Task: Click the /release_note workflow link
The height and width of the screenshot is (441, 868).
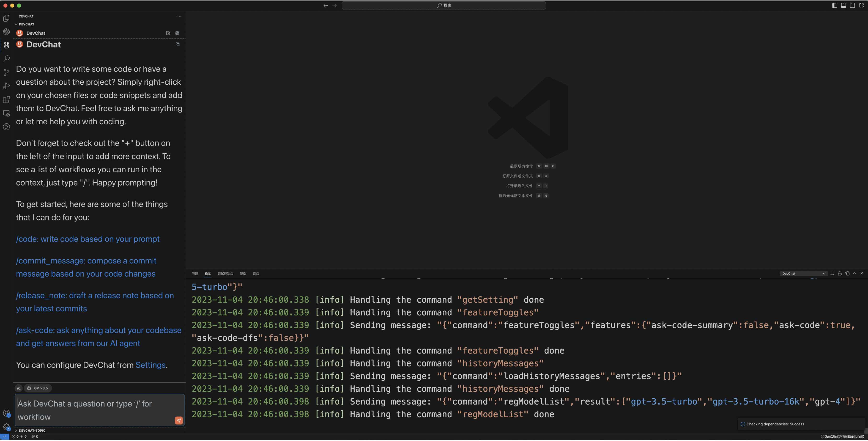Action: click(x=95, y=302)
